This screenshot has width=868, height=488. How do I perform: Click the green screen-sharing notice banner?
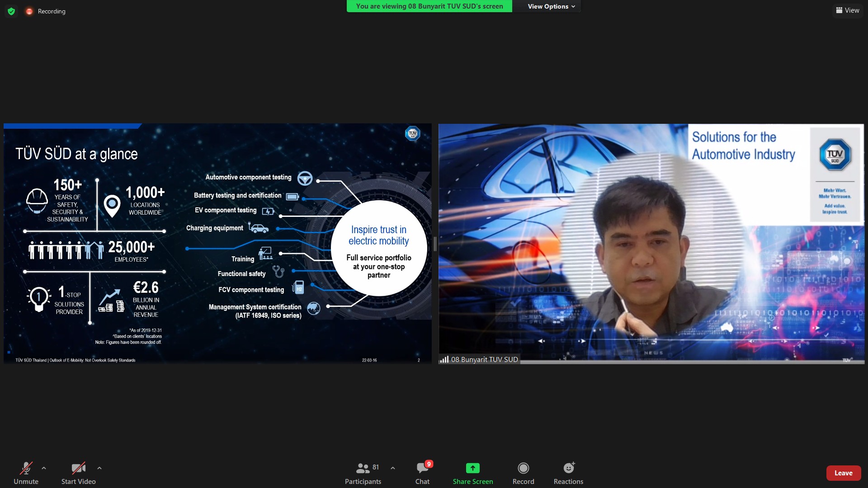tap(429, 6)
